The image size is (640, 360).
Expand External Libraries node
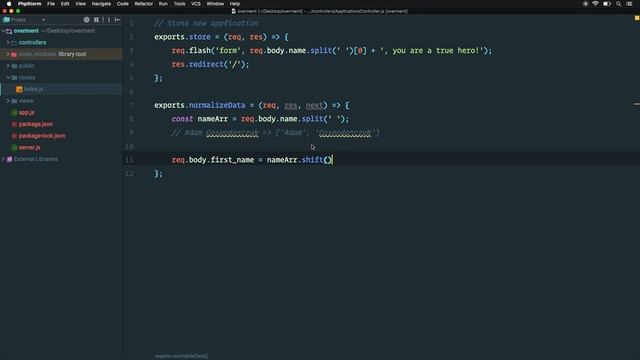(x=3, y=159)
